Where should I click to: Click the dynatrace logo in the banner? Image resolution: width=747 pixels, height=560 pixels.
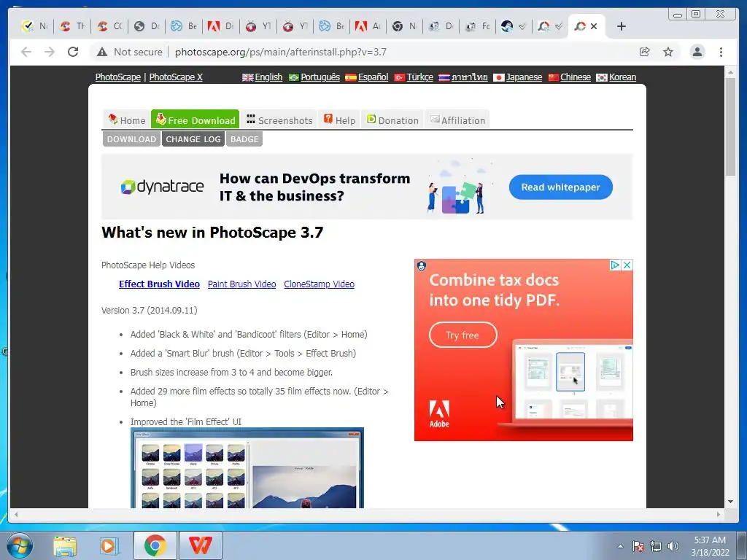click(x=162, y=187)
